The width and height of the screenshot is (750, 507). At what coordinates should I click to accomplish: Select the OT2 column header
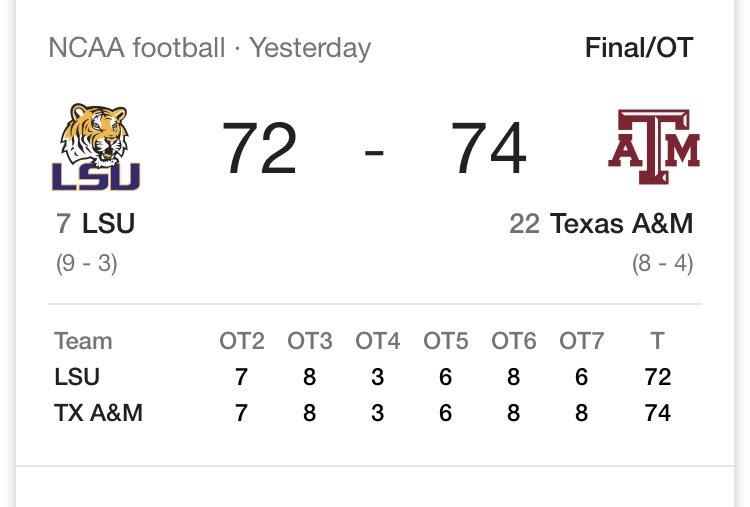242,341
